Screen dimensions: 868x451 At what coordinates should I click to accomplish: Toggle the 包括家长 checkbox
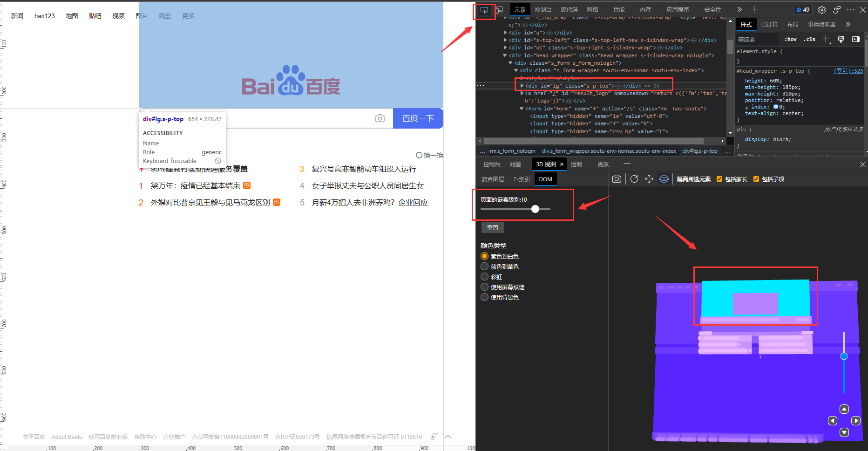[x=719, y=179]
